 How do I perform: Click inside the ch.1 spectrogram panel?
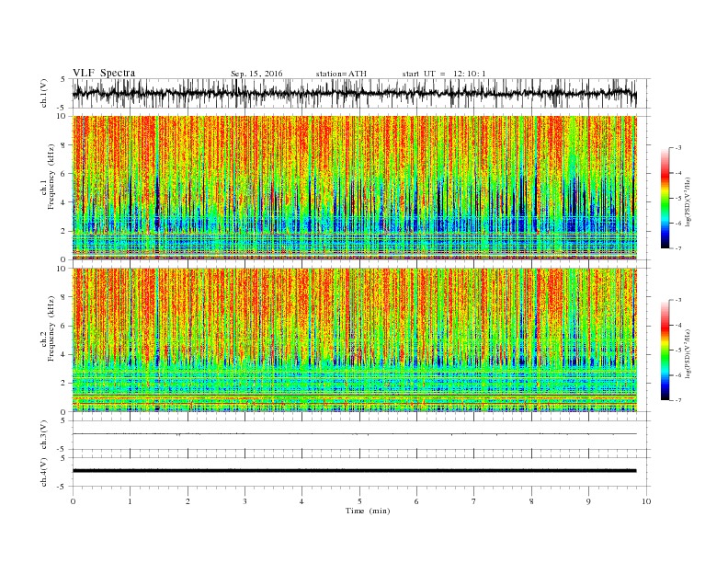click(354, 188)
